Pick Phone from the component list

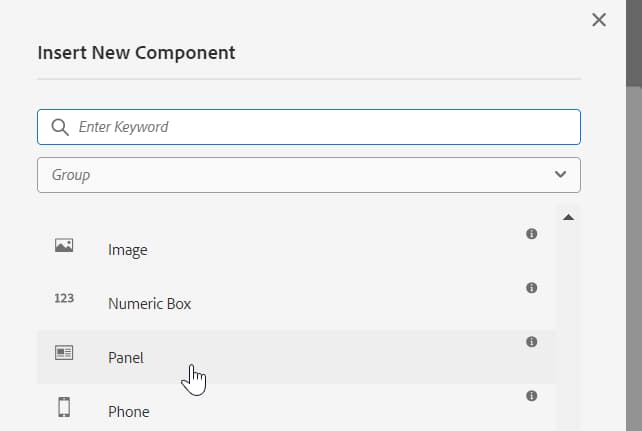click(128, 411)
